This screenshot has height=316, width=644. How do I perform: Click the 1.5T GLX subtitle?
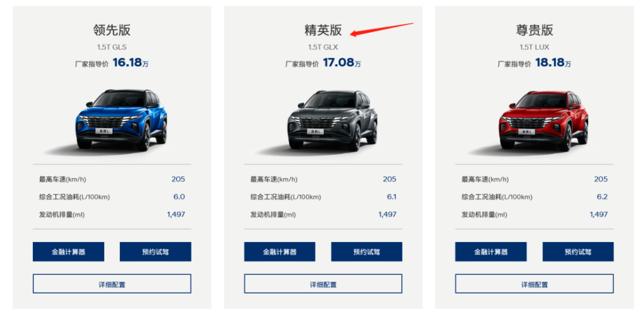click(323, 47)
